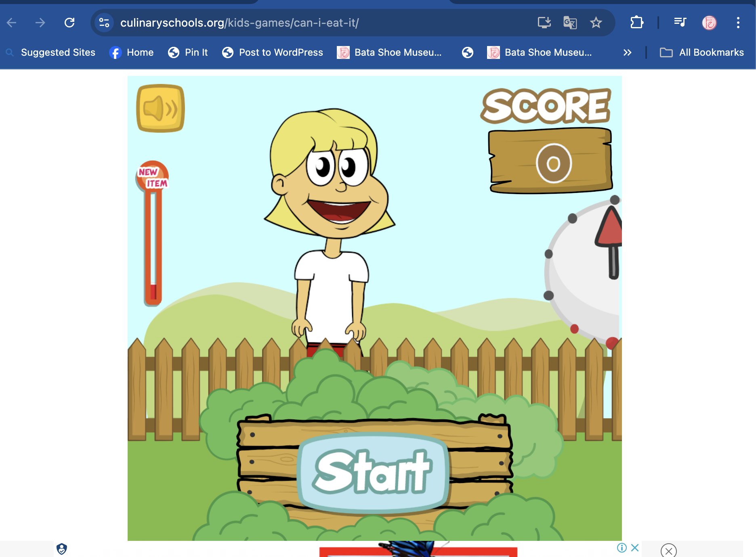Open the first Bata Shoe Museum bookmark
This screenshot has height=557, width=756.
point(389,52)
